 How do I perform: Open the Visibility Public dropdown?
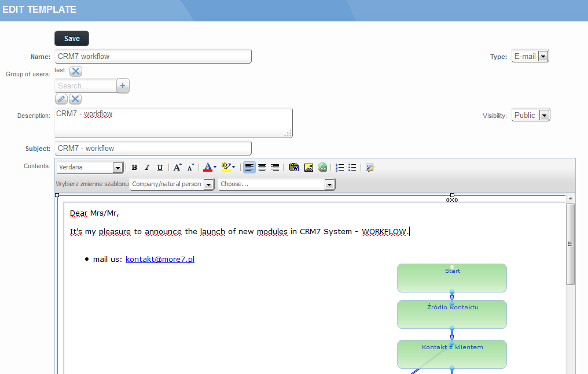tap(530, 115)
